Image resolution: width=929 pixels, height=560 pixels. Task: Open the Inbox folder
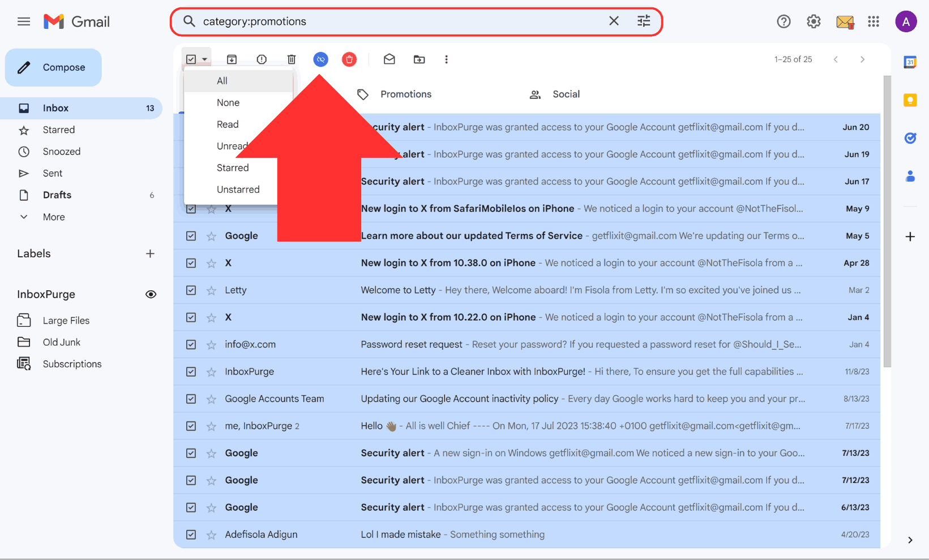click(81, 108)
